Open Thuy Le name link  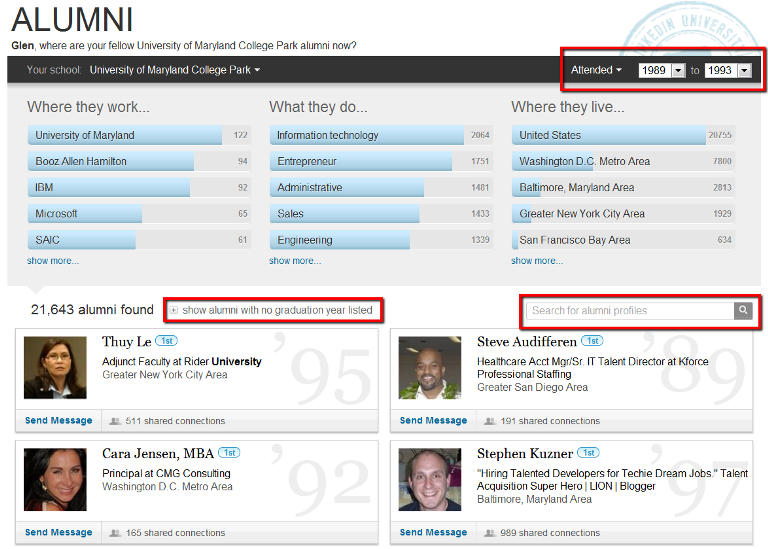coord(126,341)
